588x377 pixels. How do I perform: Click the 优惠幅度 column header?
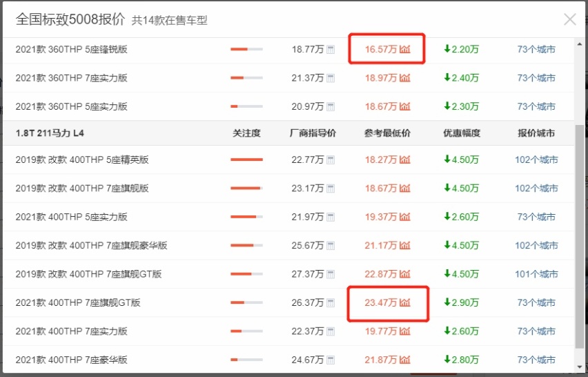tap(462, 133)
